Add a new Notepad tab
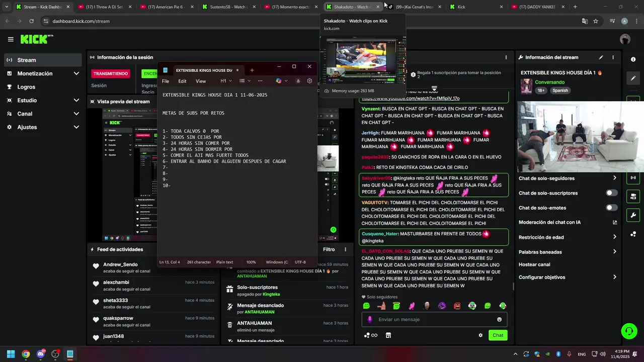Viewport: 644px width, 362px height. [x=252, y=70]
